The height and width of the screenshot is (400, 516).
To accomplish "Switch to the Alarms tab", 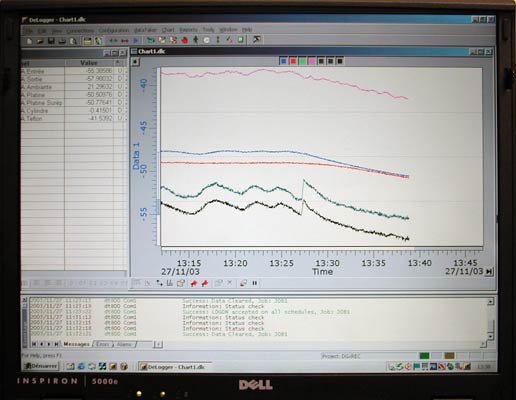I will (x=124, y=344).
